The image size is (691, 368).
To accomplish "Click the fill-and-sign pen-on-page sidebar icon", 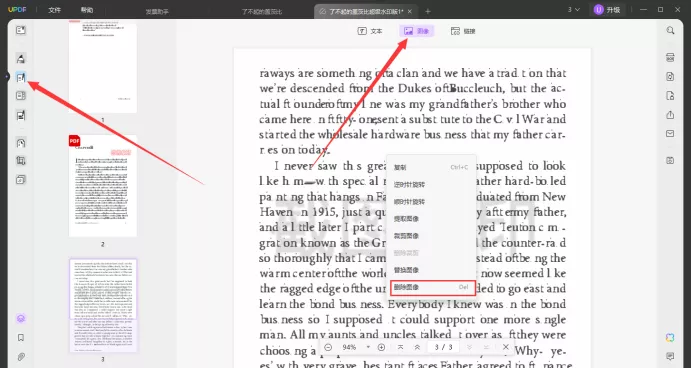I will pyautogui.click(x=21, y=115).
